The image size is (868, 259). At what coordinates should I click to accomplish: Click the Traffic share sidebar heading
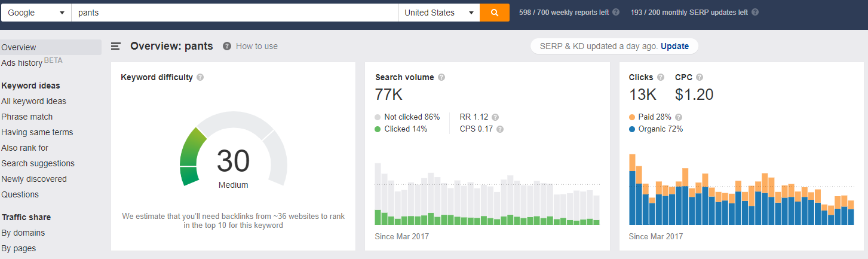click(26, 217)
